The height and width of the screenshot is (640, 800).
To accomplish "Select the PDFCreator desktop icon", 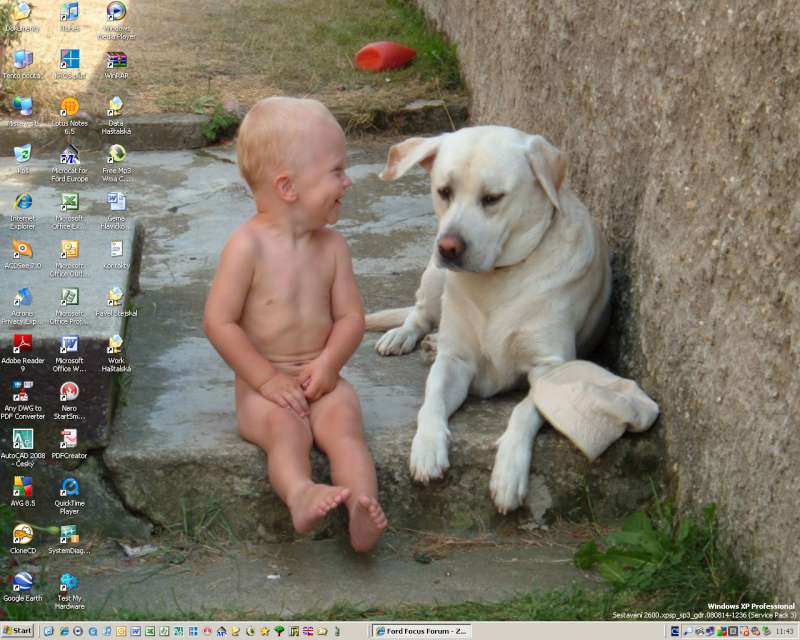I will 69,440.
